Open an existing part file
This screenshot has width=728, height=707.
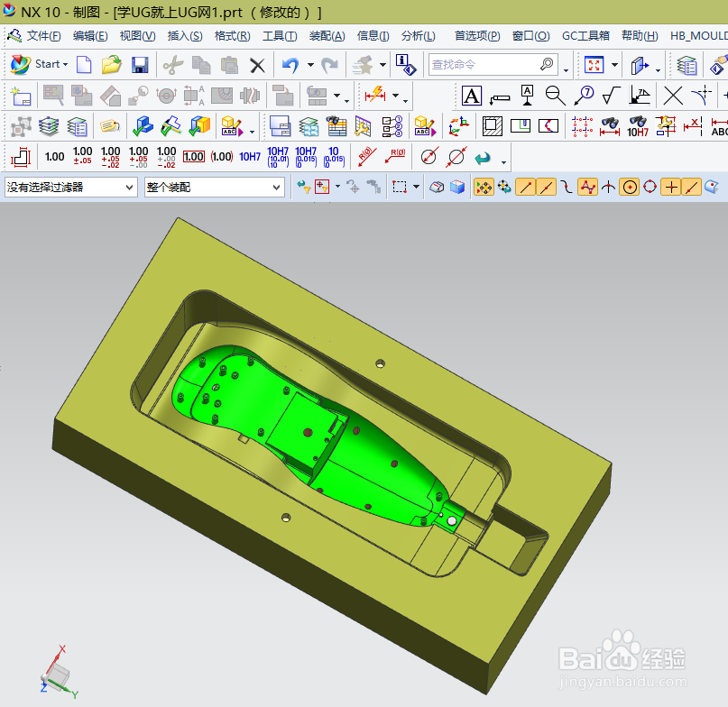click(112, 65)
